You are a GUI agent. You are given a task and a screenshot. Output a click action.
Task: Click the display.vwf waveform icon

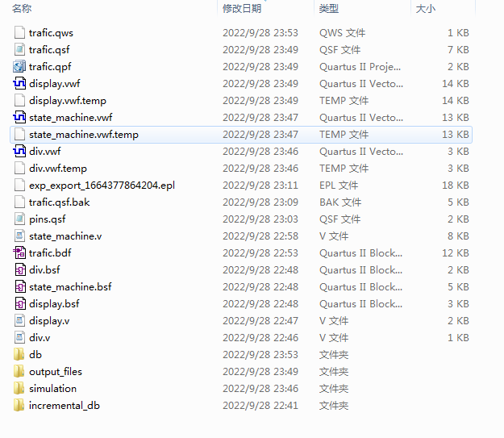point(19,84)
